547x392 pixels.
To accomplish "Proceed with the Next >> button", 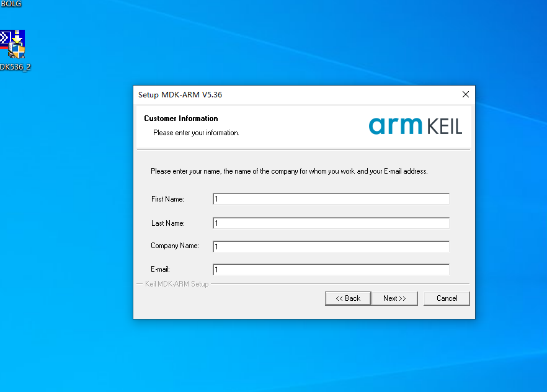I will click(x=394, y=298).
